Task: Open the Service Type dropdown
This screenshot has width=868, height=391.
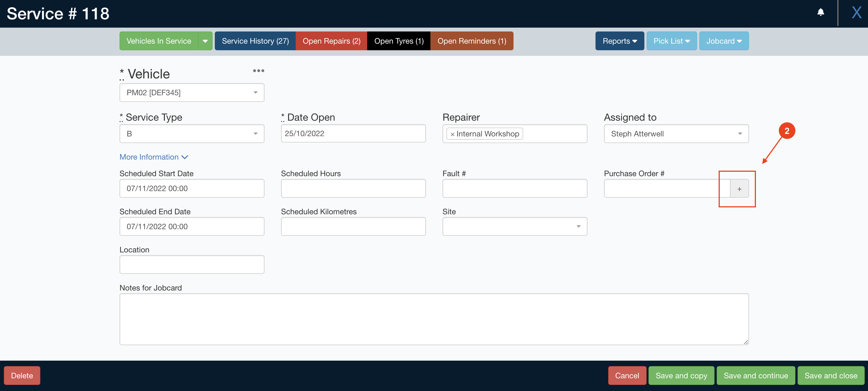Action: pos(255,133)
